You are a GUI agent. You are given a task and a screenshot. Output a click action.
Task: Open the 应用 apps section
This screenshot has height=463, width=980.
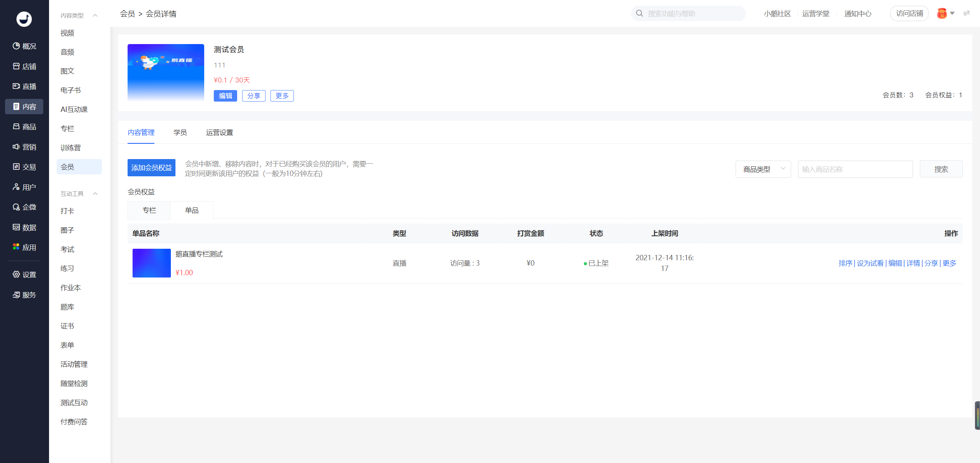coord(24,247)
